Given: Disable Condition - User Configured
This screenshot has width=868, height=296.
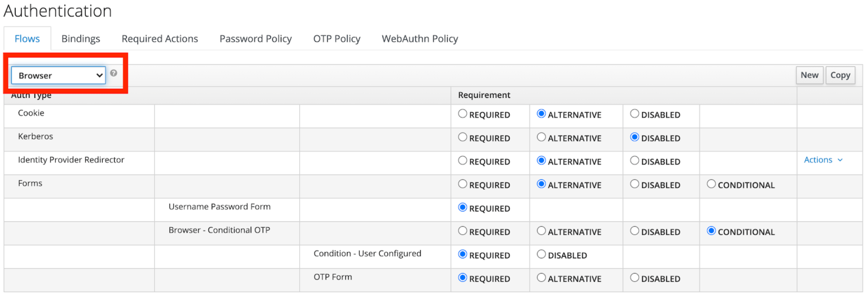Looking at the screenshot, I should pyautogui.click(x=541, y=254).
